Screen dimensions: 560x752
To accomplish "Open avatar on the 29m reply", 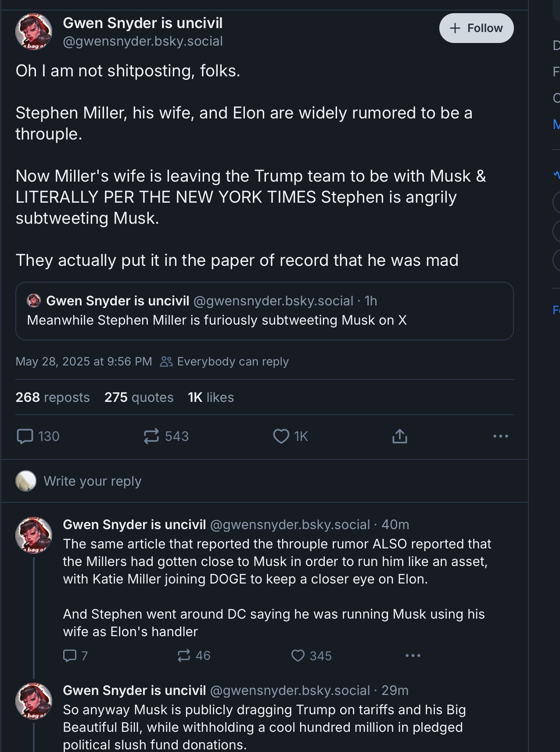I will point(34,701).
